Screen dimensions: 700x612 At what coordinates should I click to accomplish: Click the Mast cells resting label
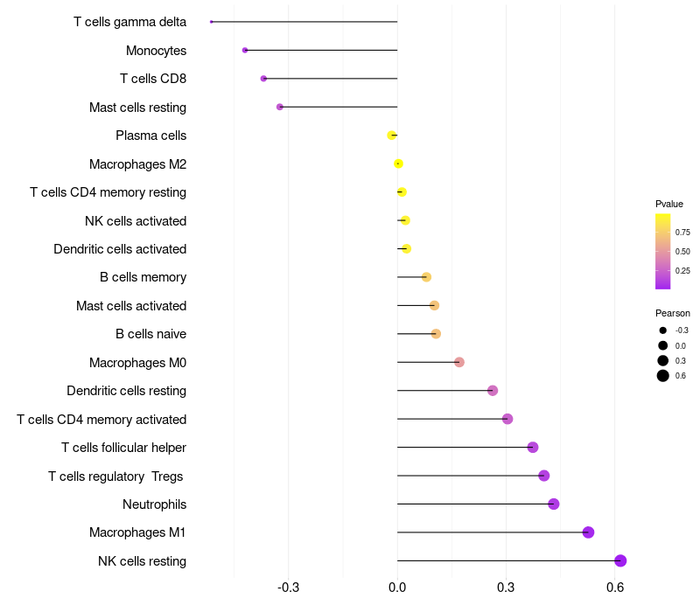point(137,108)
